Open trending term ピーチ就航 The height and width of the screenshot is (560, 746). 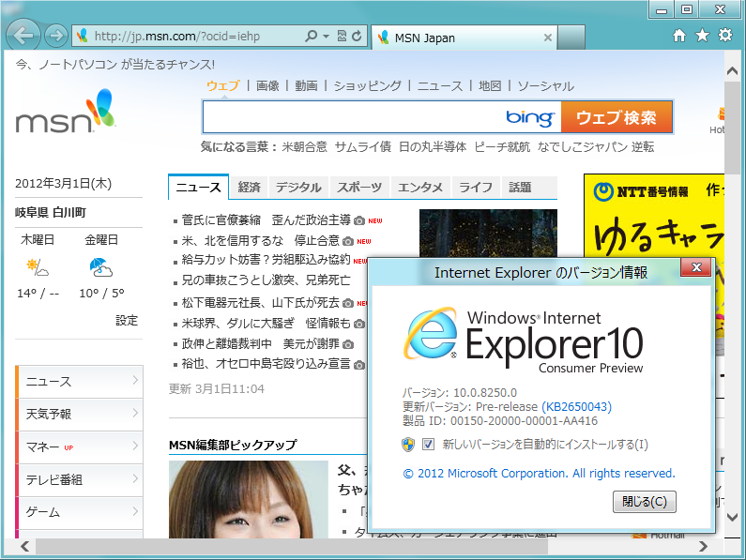point(502,146)
